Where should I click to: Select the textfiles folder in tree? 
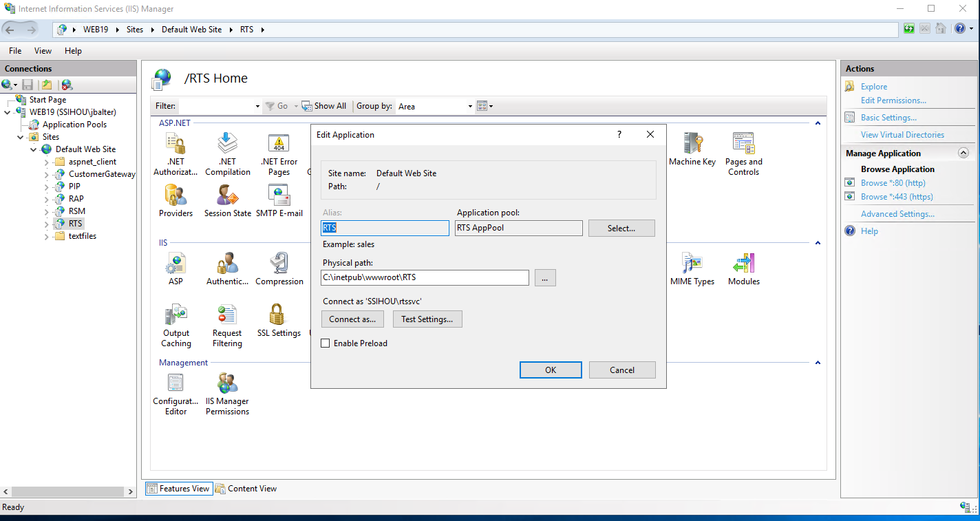click(83, 236)
